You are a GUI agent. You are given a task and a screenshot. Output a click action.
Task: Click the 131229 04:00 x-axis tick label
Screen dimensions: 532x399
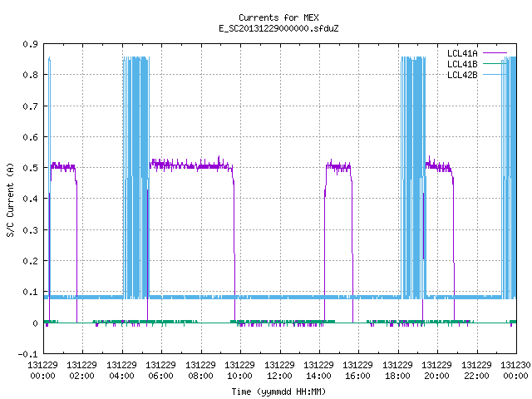121,371
